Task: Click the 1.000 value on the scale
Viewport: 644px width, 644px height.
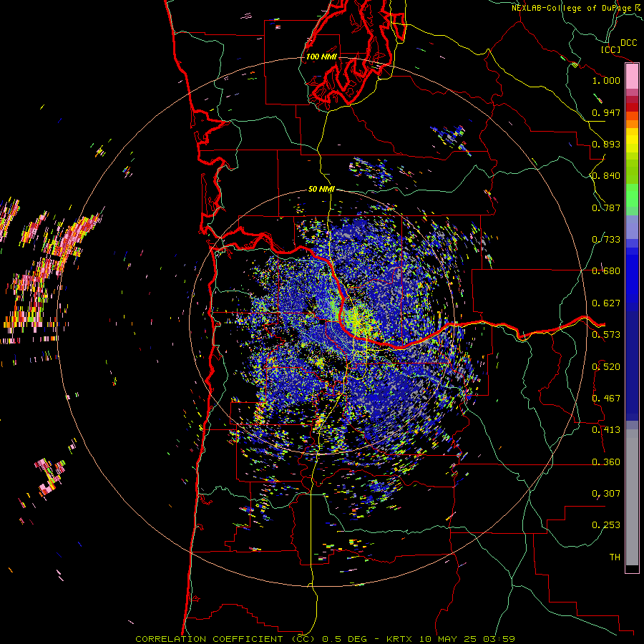Action: tap(606, 80)
